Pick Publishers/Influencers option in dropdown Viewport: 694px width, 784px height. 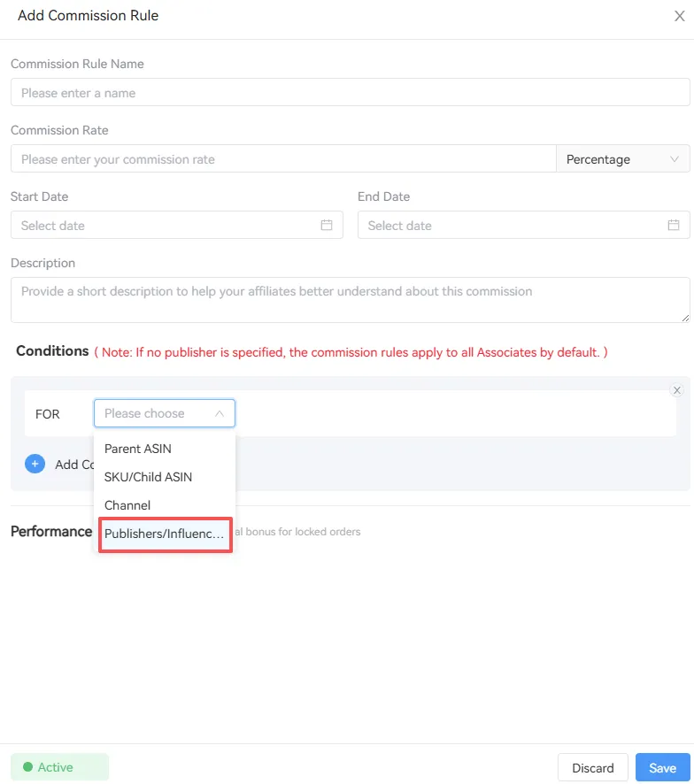pos(165,534)
